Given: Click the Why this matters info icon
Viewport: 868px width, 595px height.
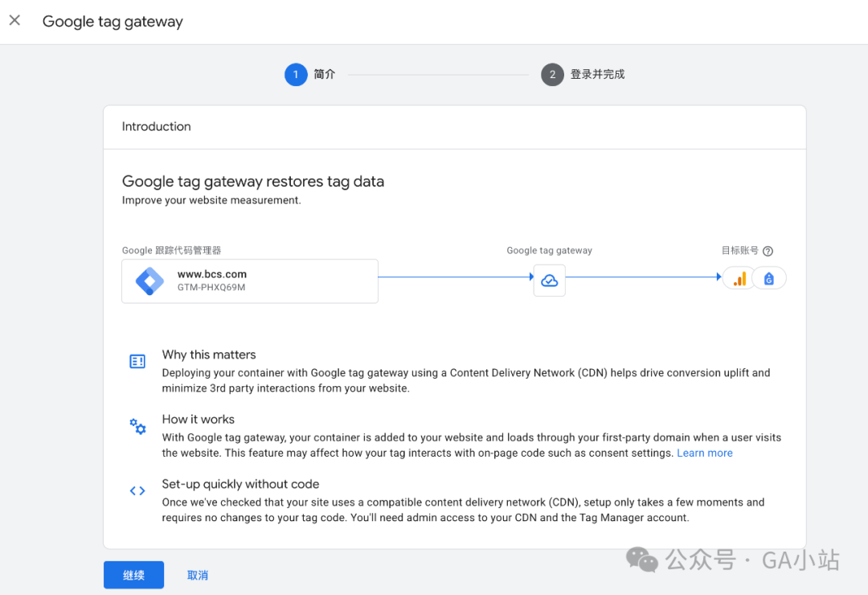Looking at the screenshot, I should tap(137, 361).
